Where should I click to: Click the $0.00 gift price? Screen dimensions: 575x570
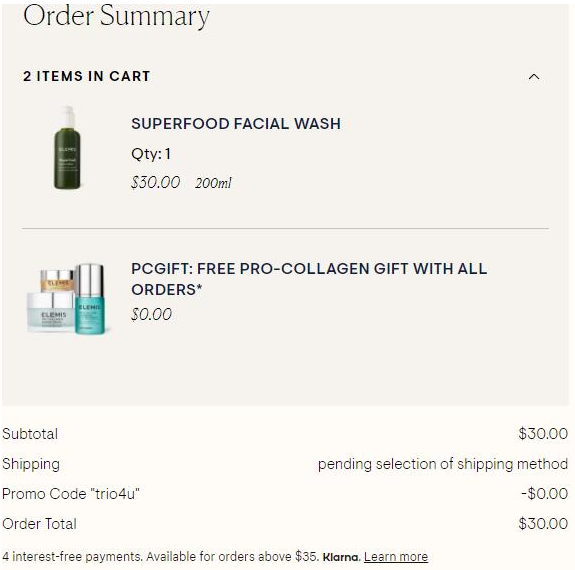(x=151, y=314)
